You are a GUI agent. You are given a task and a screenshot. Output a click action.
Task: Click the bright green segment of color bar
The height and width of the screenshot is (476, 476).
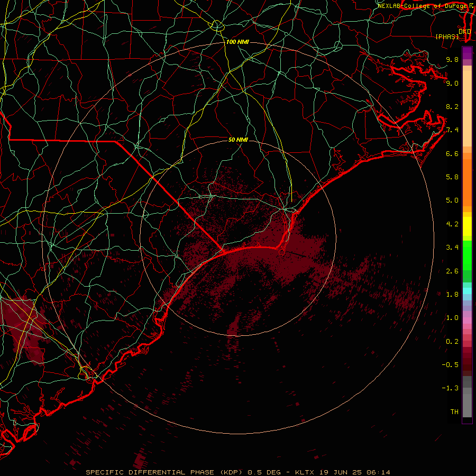click(x=467, y=256)
